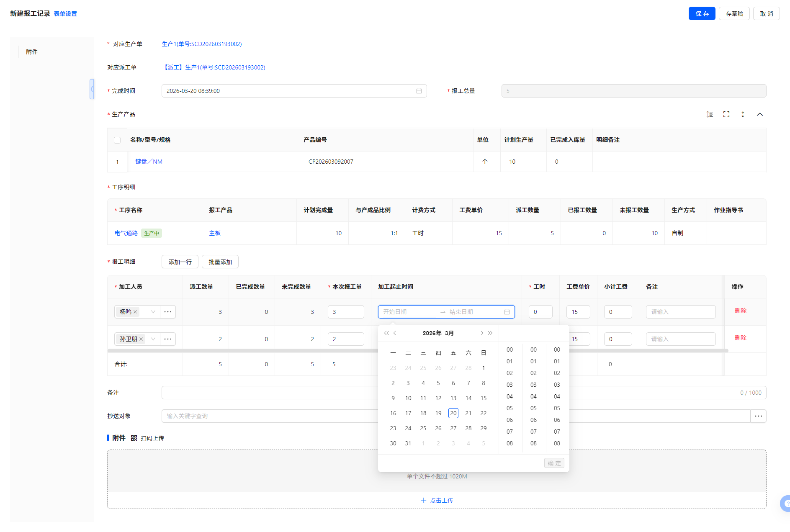Viewport: 790px width, 532px height.
Task: Click the calendar icon in 完成时间 field
Action: tap(419, 91)
